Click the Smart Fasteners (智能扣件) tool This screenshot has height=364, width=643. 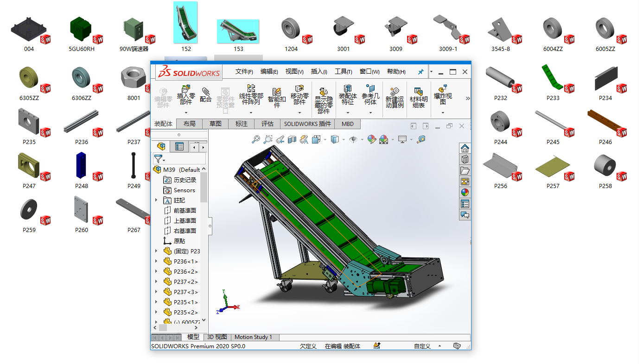click(277, 97)
